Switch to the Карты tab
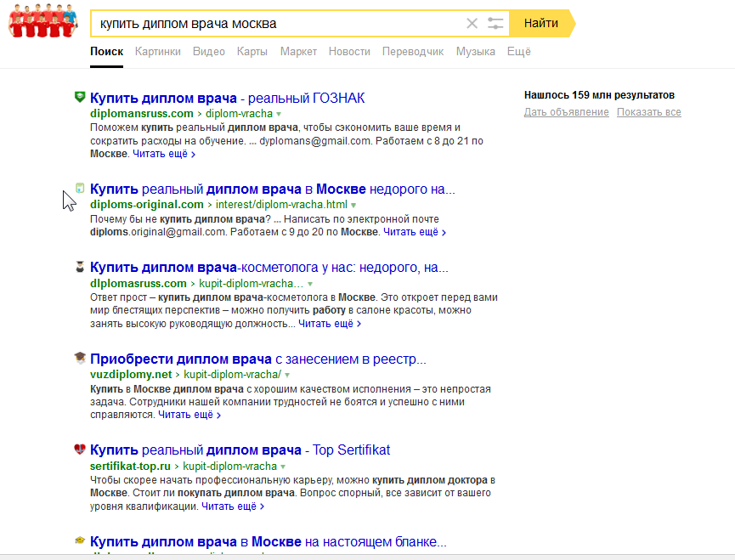This screenshot has width=735, height=560. [252, 52]
